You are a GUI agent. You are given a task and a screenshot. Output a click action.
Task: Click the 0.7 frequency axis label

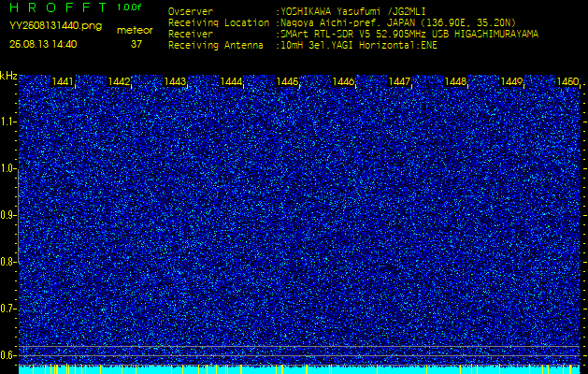pyautogui.click(x=8, y=309)
